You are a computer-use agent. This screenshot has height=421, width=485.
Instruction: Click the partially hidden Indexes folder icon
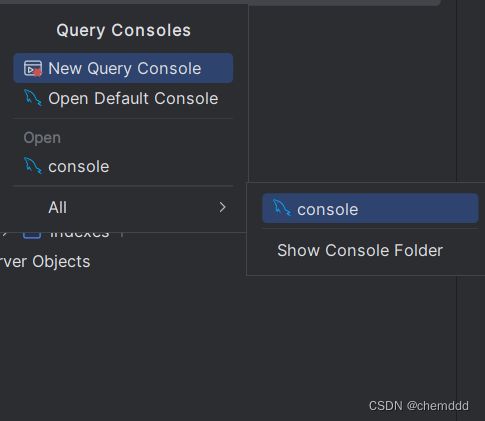(32, 236)
